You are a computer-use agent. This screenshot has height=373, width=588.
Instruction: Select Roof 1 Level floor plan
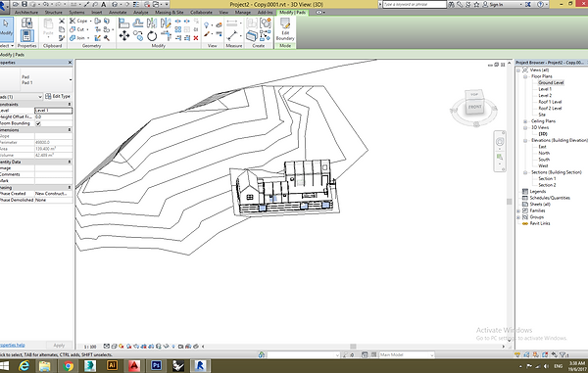(x=550, y=102)
